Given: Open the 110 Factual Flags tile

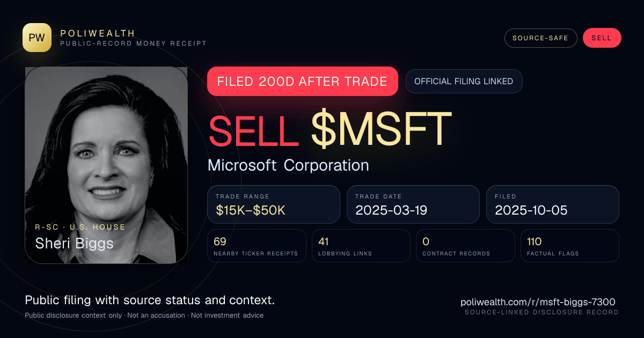Looking at the screenshot, I should (x=570, y=246).
